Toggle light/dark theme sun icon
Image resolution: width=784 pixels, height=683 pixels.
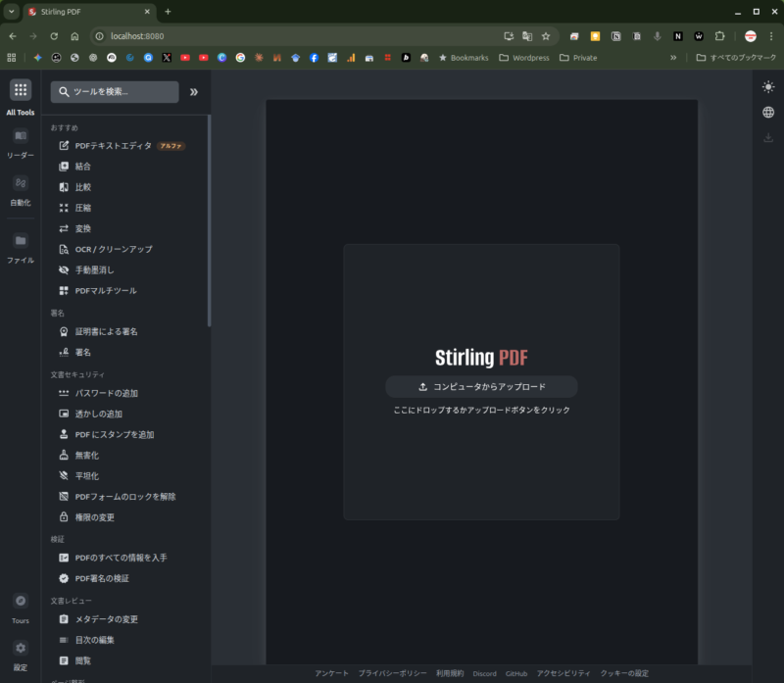(x=768, y=87)
